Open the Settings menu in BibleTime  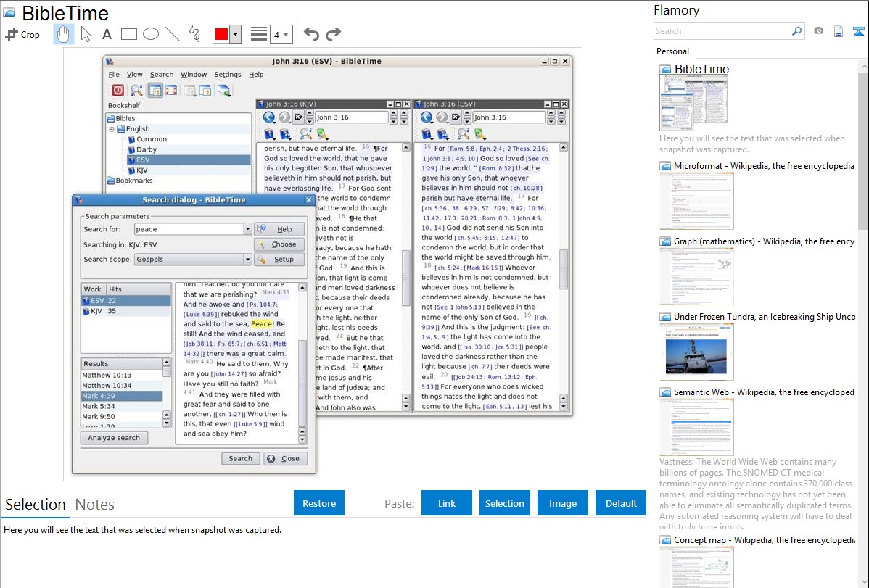click(x=228, y=74)
